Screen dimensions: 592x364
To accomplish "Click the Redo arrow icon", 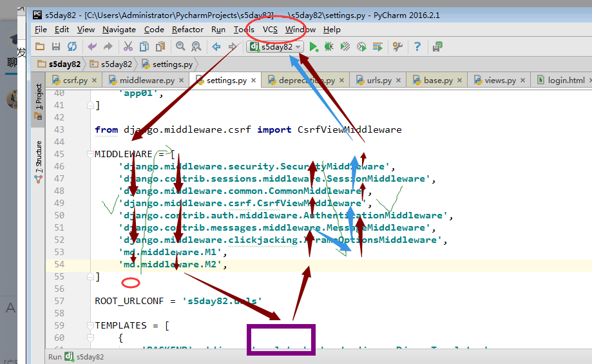I will click(108, 46).
